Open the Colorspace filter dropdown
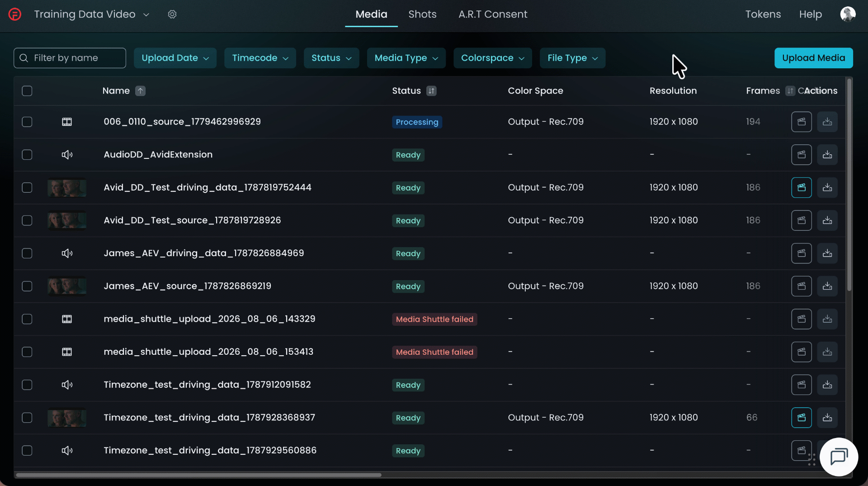Viewport: 868px width, 486px height. [x=492, y=58]
